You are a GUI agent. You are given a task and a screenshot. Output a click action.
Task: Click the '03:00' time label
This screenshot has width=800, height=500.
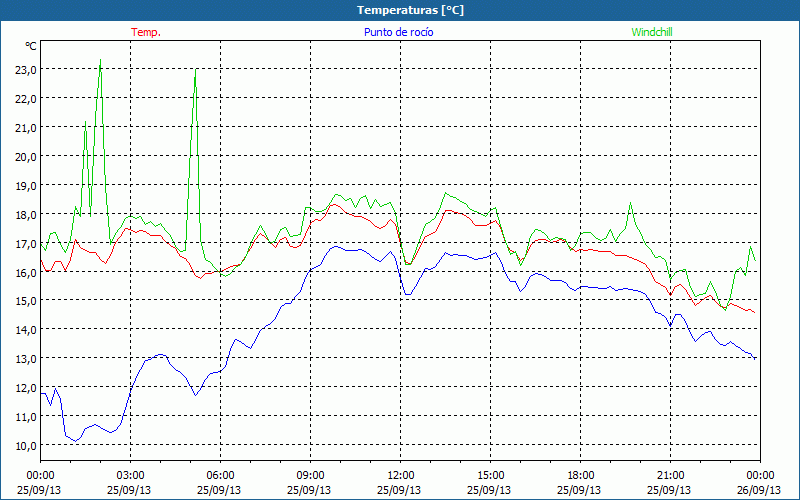click(x=130, y=475)
